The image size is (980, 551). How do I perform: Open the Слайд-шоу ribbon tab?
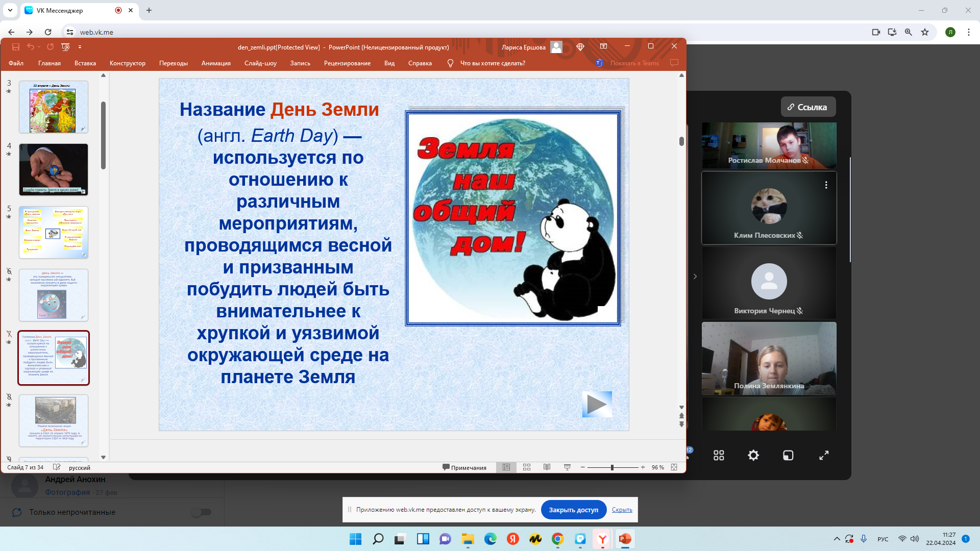pos(260,63)
